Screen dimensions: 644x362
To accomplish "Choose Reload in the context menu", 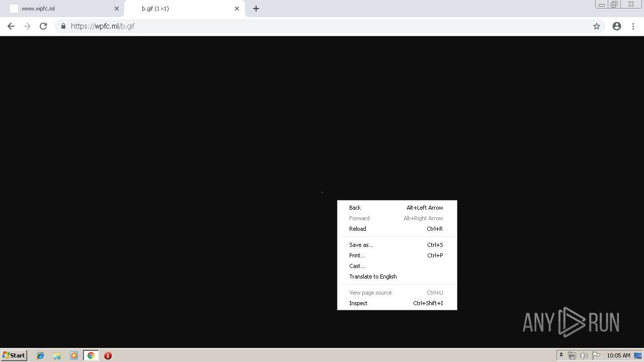I will coord(397,229).
